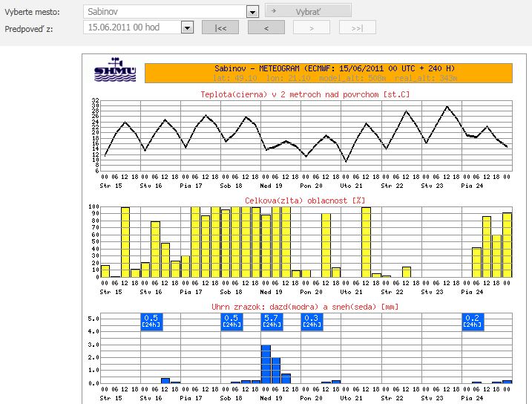Click the Celkova oblacnost chart title
The width and height of the screenshot is (532, 404).
click(x=305, y=201)
